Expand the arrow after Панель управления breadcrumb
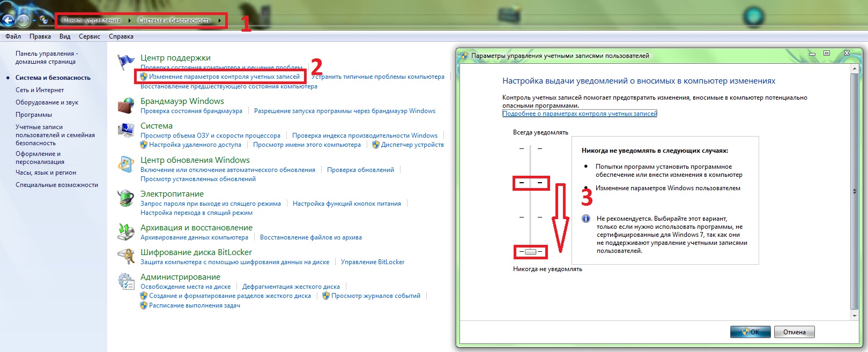Screen dimensions: 868x352 (x=129, y=21)
